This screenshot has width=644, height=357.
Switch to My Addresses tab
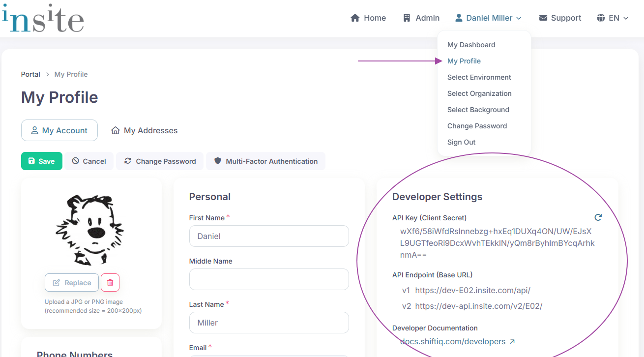coord(145,130)
